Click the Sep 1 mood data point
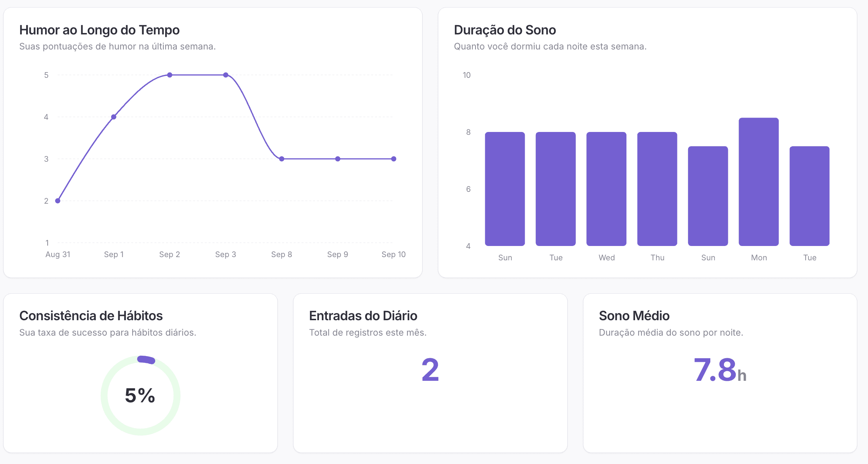Screen dimensions: 868x464 [114, 117]
